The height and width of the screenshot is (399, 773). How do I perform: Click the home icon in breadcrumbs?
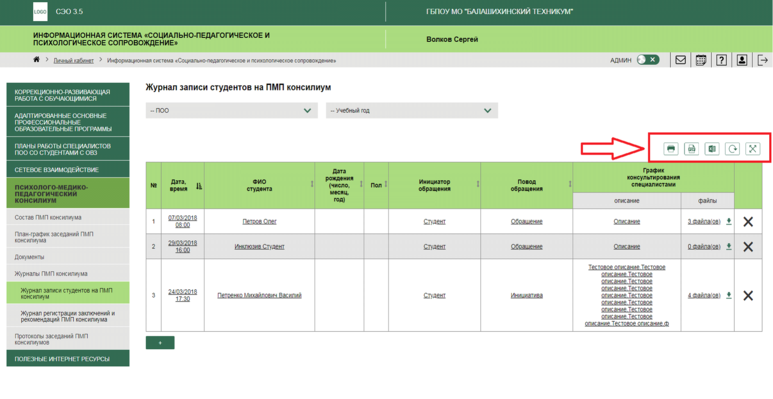click(x=36, y=60)
